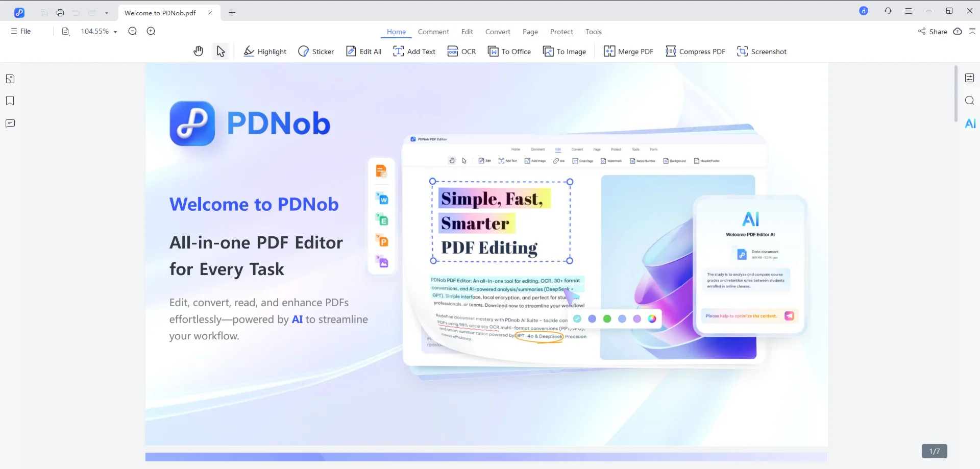Zoom in the document
980x469 pixels.
151,31
